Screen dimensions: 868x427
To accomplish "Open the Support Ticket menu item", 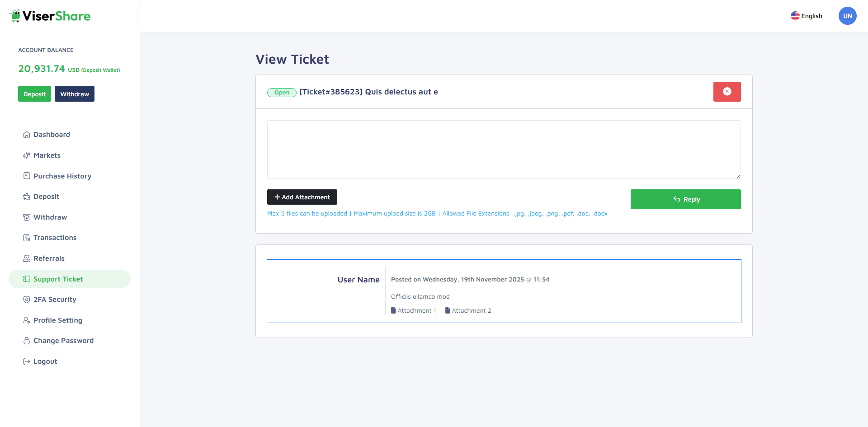I will (58, 279).
